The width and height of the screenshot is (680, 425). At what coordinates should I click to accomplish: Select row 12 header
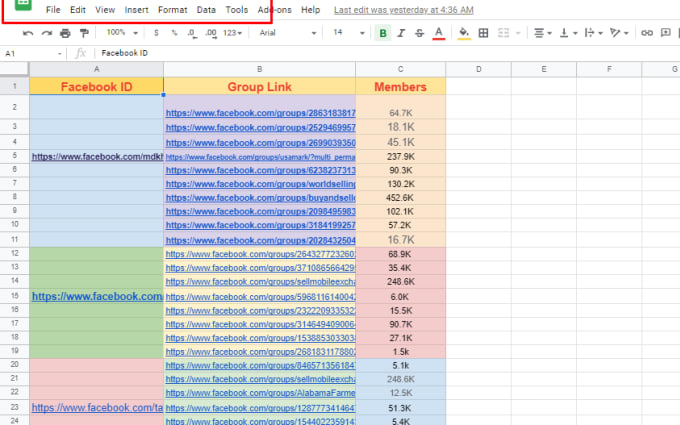pos(15,254)
